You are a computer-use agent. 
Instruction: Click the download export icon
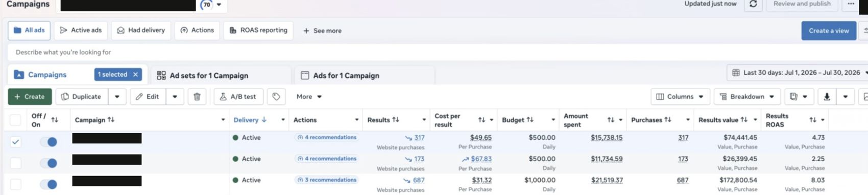[827, 96]
